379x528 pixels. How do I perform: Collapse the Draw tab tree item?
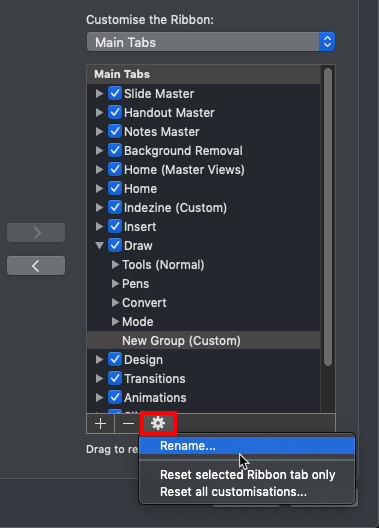[99, 245]
